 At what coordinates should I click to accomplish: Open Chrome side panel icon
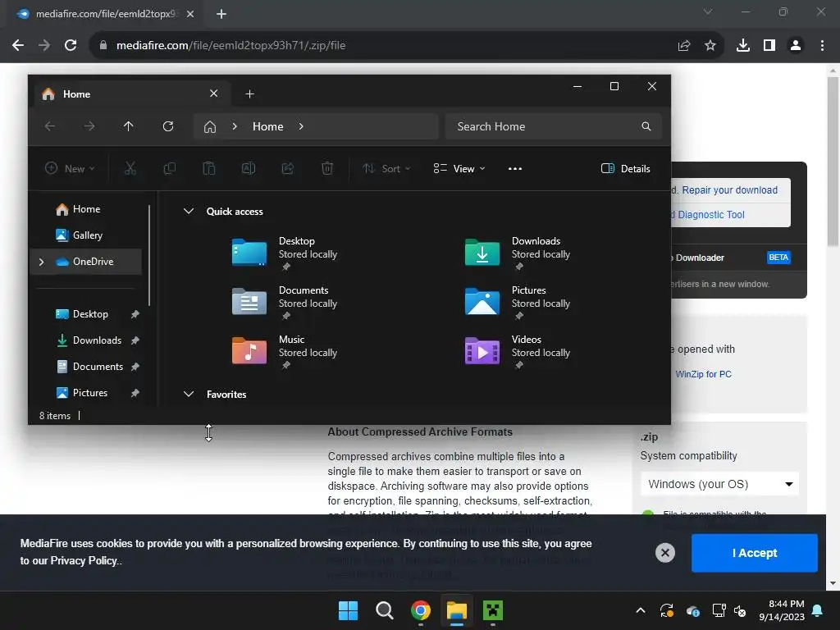[769, 46]
